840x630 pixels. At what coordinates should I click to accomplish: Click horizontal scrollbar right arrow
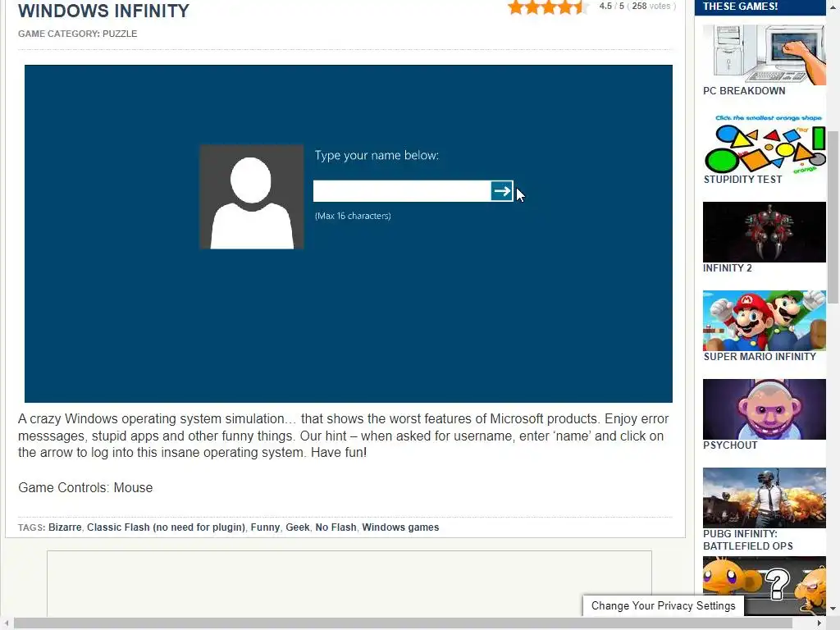coord(819,623)
